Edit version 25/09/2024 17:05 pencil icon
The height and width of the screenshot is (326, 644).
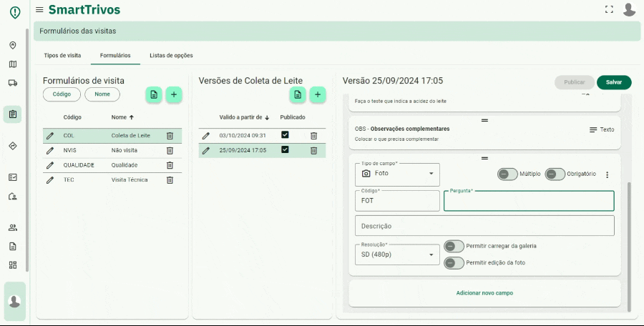(x=206, y=150)
